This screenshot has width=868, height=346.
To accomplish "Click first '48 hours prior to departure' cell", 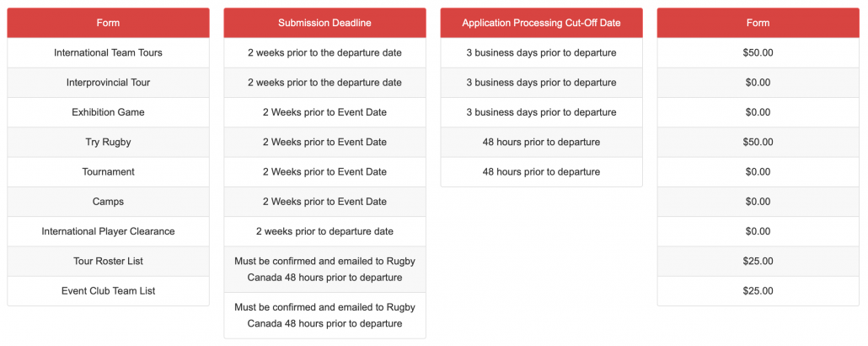I will click(541, 143).
